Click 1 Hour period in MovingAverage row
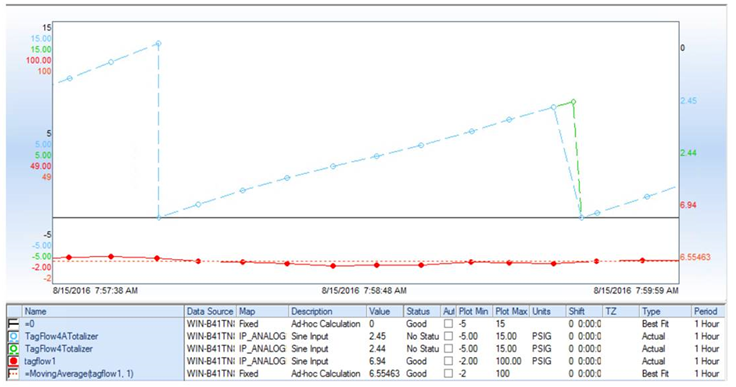This screenshot has height=387, width=736. 707,374
